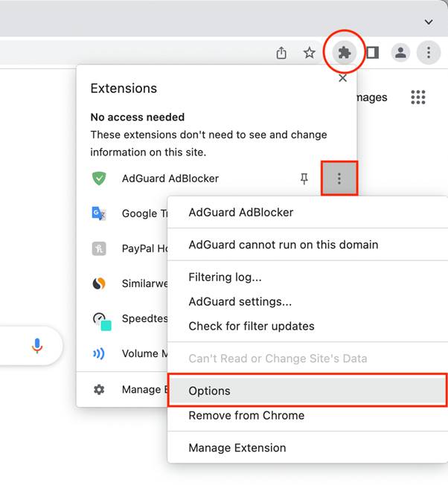
Task: Open Manage Extensions link text
Action: (x=145, y=390)
